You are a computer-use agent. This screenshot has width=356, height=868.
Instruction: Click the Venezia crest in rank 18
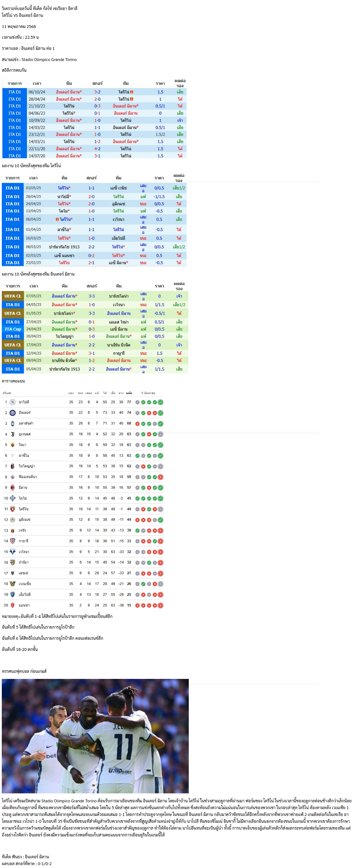click(13, 584)
